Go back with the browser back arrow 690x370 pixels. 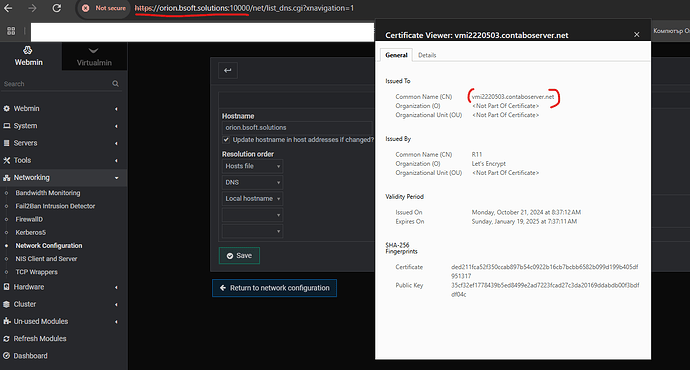point(8,8)
